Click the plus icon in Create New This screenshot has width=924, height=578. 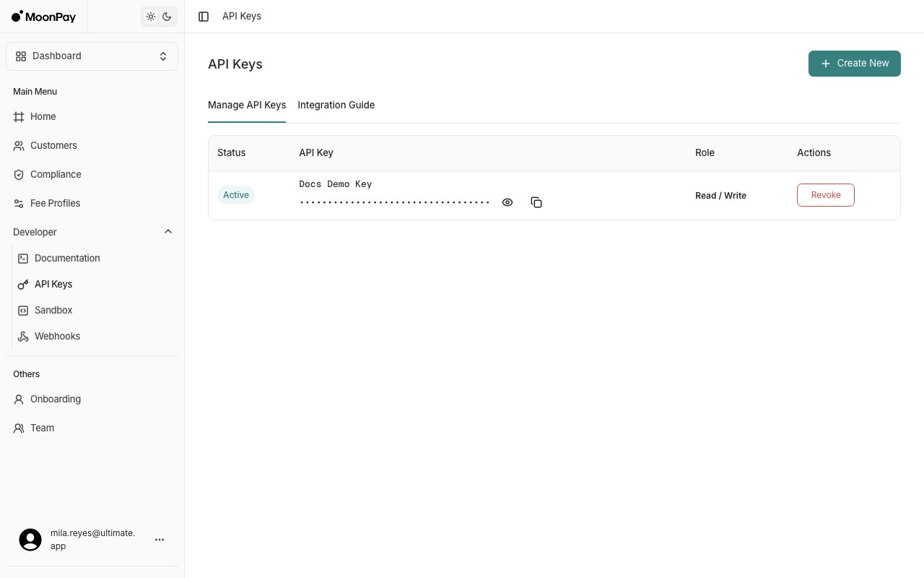(826, 64)
